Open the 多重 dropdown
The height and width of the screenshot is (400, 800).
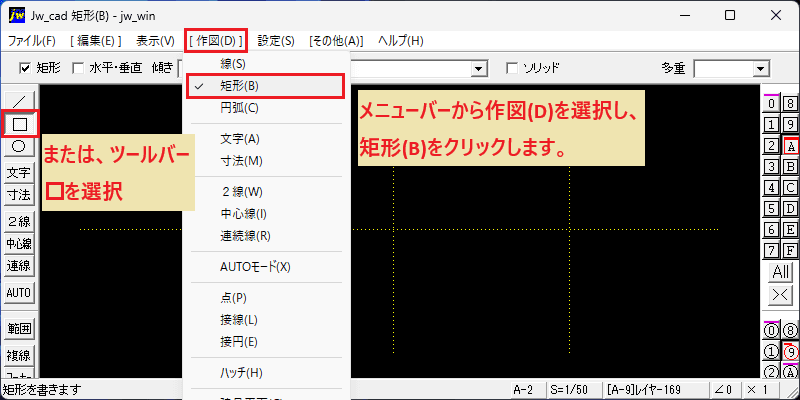point(732,68)
